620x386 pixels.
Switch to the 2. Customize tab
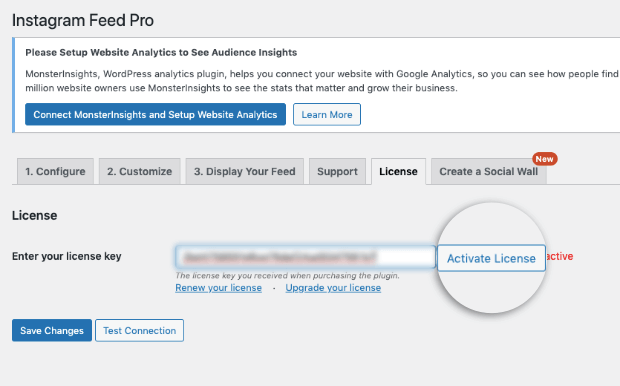140,171
